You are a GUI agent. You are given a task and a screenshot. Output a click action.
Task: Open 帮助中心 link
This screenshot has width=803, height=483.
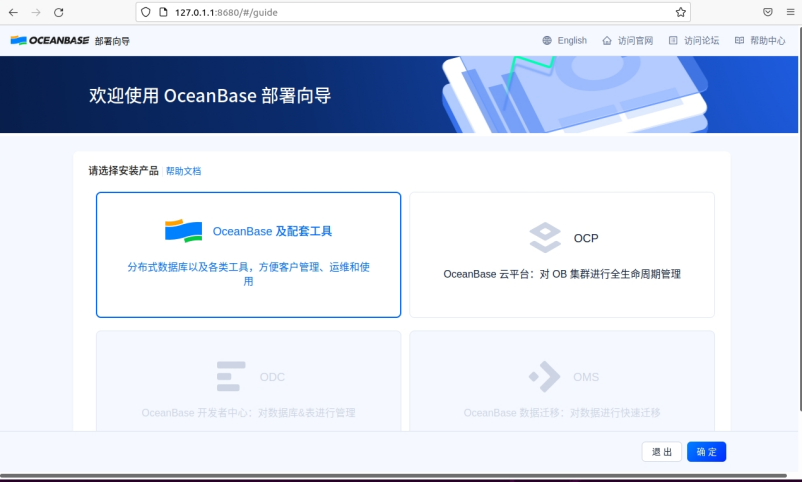[x=768, y=40]
